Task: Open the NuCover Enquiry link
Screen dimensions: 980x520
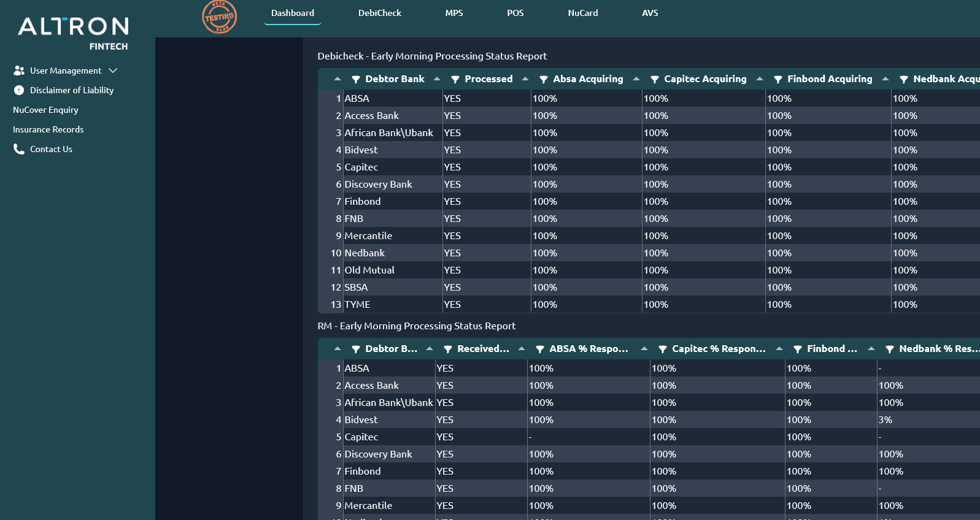Action: pos(45,110)
